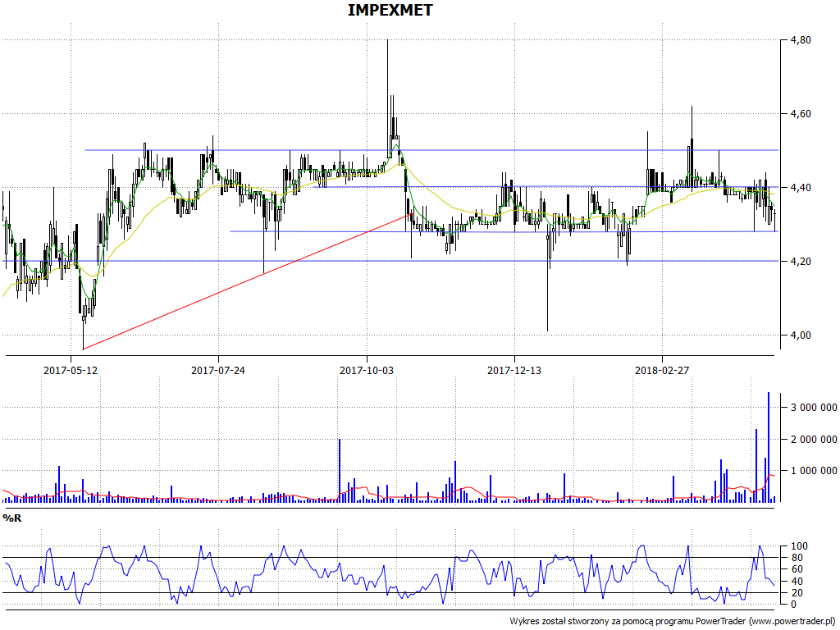This screenshot has height=630, width=840.
Task: Select the 2017-07-24 date label
Action: (x=218, y=370)
